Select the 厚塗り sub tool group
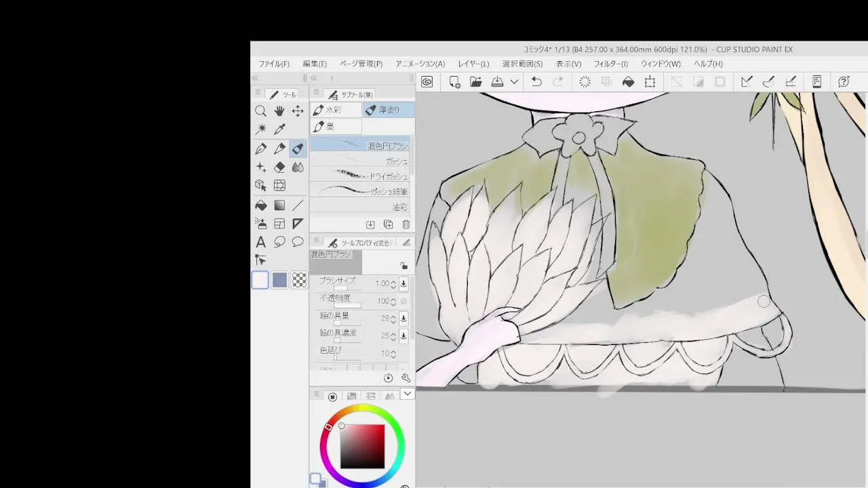The image size is (868, 488). 388,110
